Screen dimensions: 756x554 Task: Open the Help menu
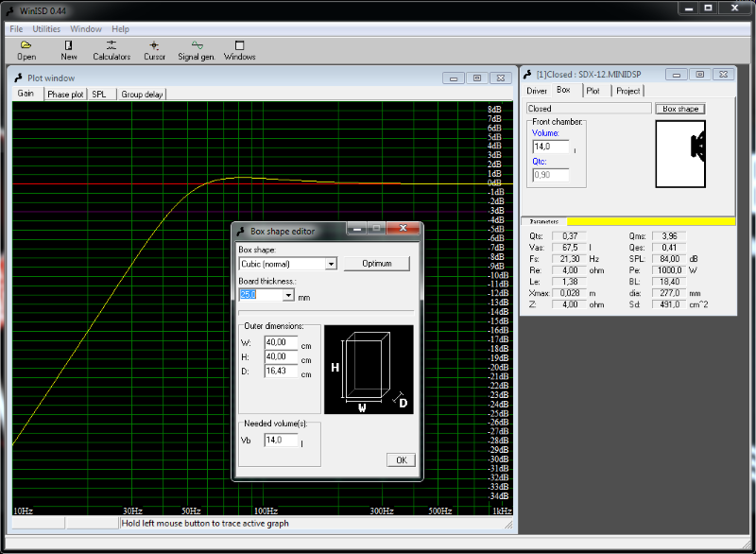tap(121, 29)
